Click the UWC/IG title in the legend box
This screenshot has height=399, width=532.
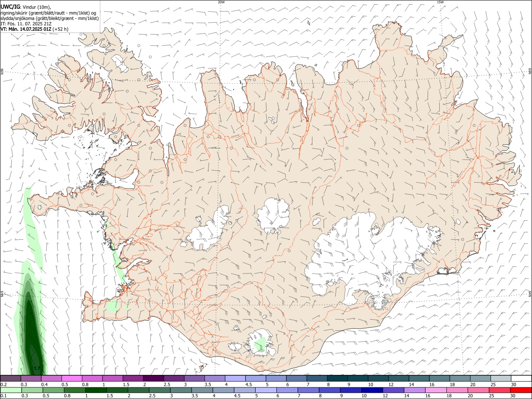tap(10, 7)
